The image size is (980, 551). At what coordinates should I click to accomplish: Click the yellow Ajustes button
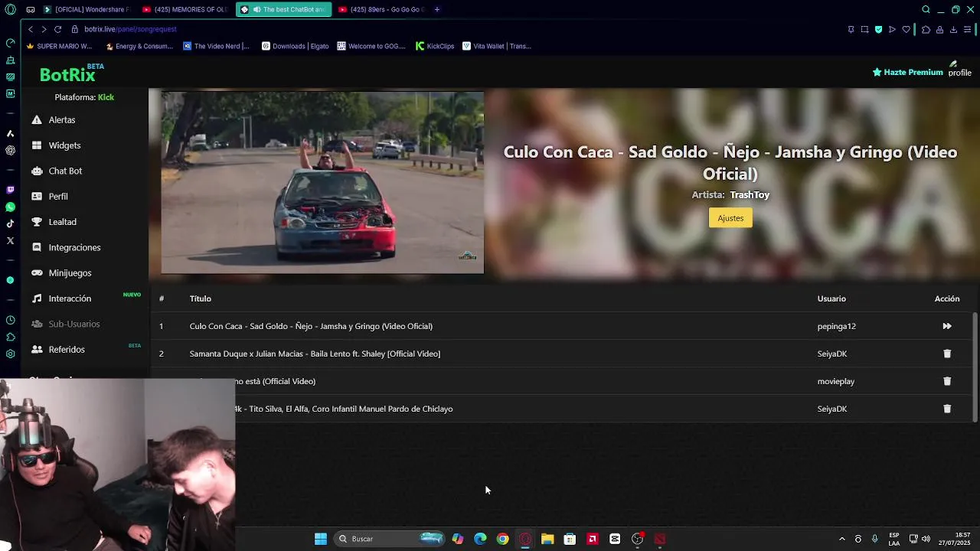(730, 218)
